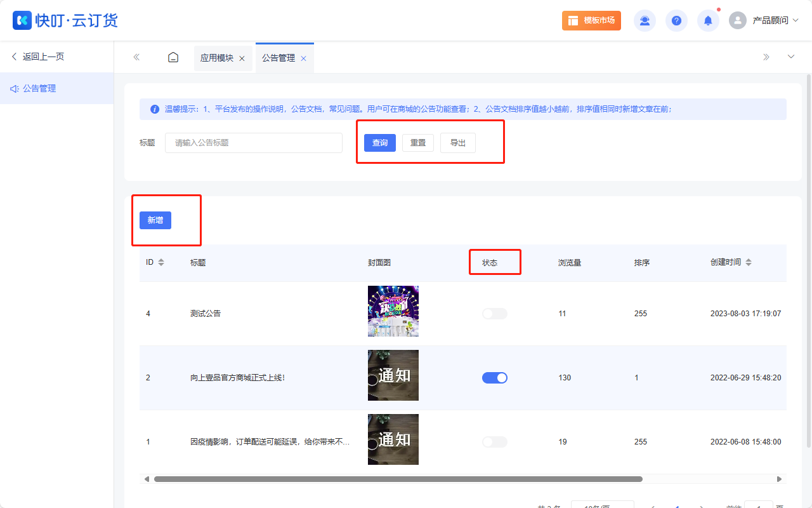Open the tab list dropdown chevron

tap(791, 57)
